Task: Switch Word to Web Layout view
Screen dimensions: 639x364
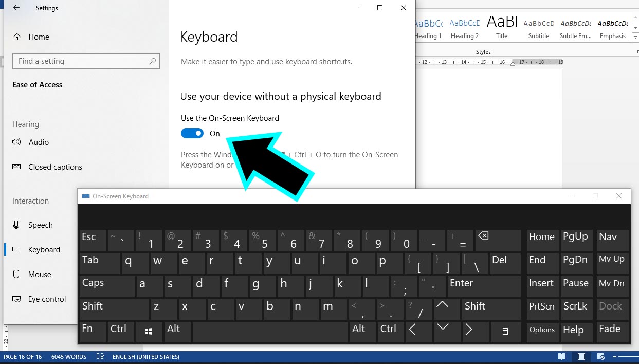Action: (600, 356)
